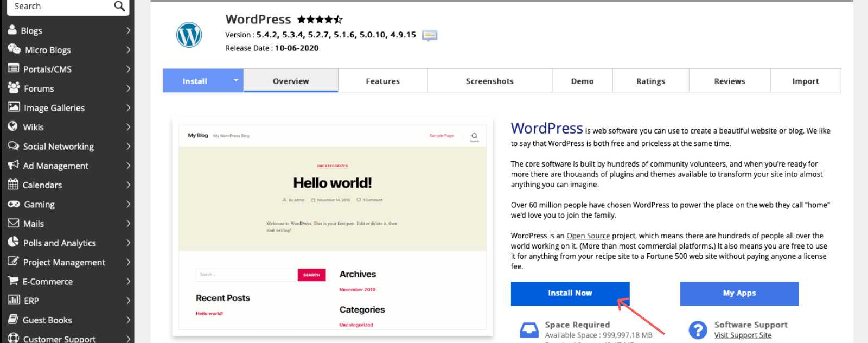This screenshot has height=343, width=868.
Task: Expand the Blogs category chevron
Action: [x=129, y=30]
